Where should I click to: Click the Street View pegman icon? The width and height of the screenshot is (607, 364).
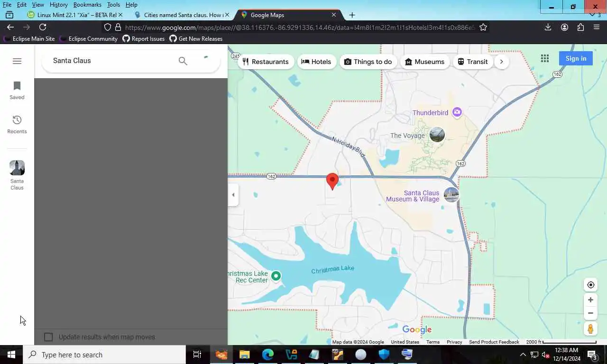(590, 328)
